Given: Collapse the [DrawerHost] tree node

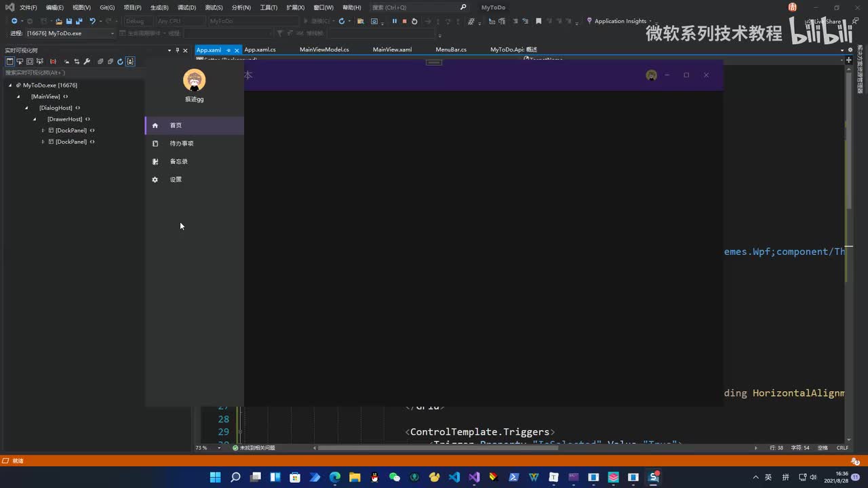Looking at the screenshot, I should coord(35,119).
